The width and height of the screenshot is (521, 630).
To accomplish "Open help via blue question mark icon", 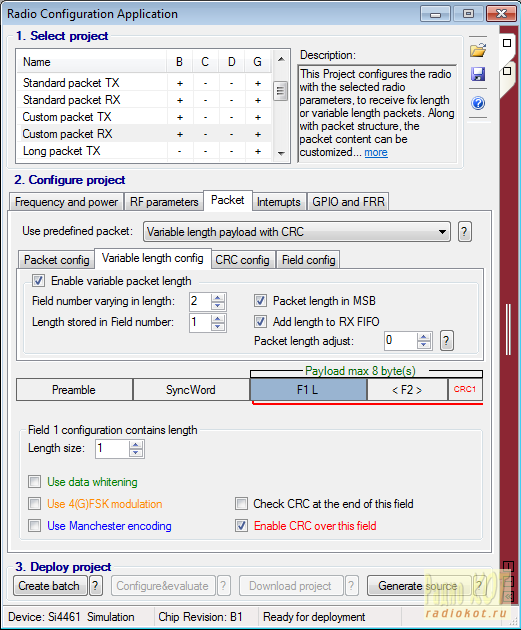I will click(x=478, y=103).
